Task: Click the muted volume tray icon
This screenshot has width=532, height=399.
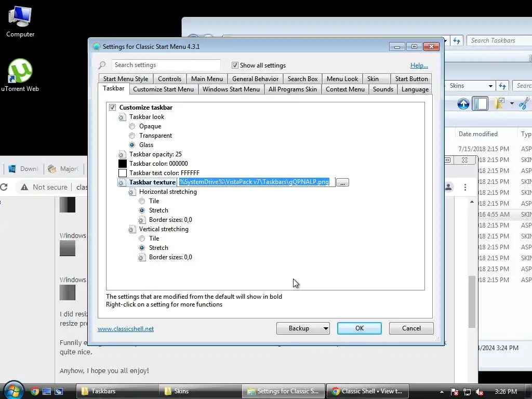Action: point(480,392)
